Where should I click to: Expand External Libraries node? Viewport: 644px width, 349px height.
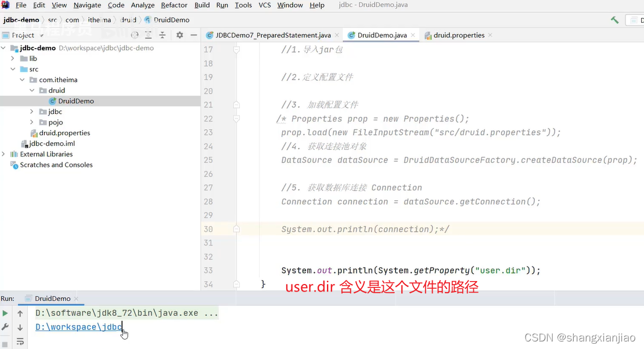3,154
